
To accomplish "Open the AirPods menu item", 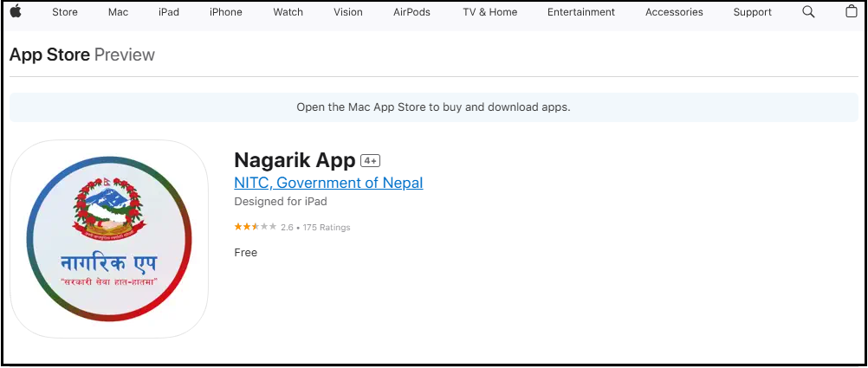I will [x=411, y=12].
